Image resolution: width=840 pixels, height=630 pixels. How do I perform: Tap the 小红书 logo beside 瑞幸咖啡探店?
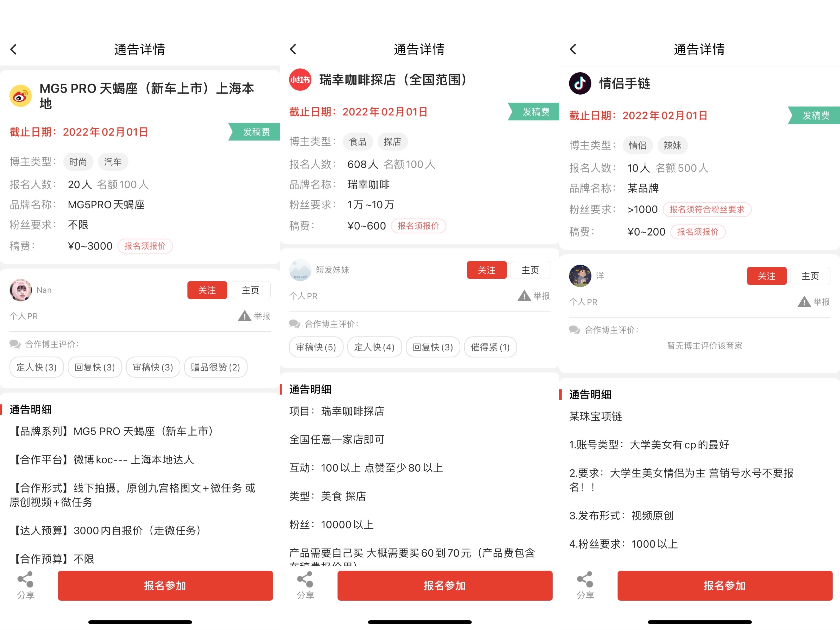[x=300, y=80]
